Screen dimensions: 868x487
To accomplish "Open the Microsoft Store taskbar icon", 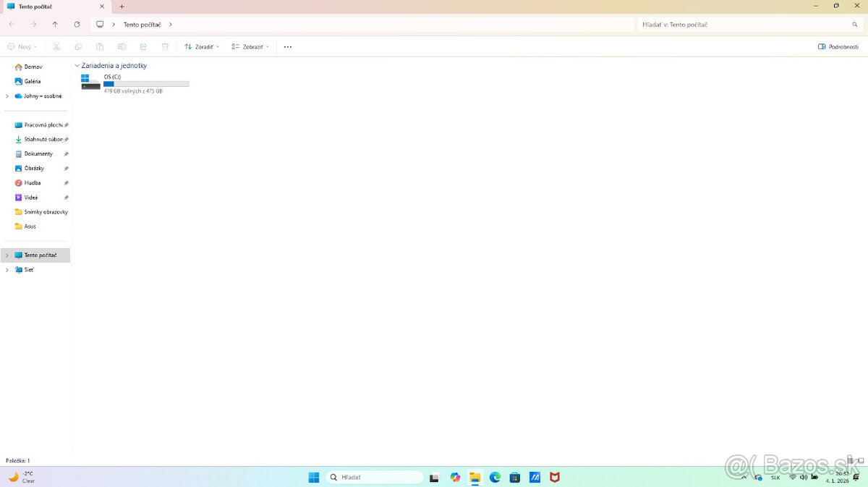I will click(x=514, y=478).
